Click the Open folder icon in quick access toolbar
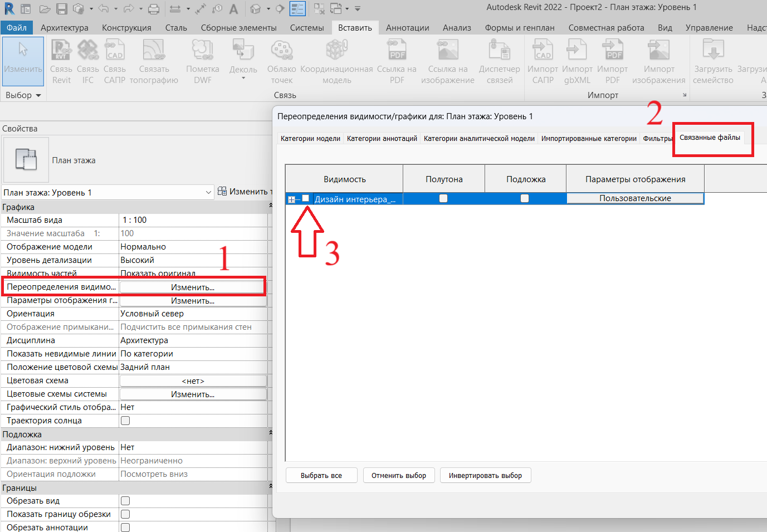 point(45,9)
